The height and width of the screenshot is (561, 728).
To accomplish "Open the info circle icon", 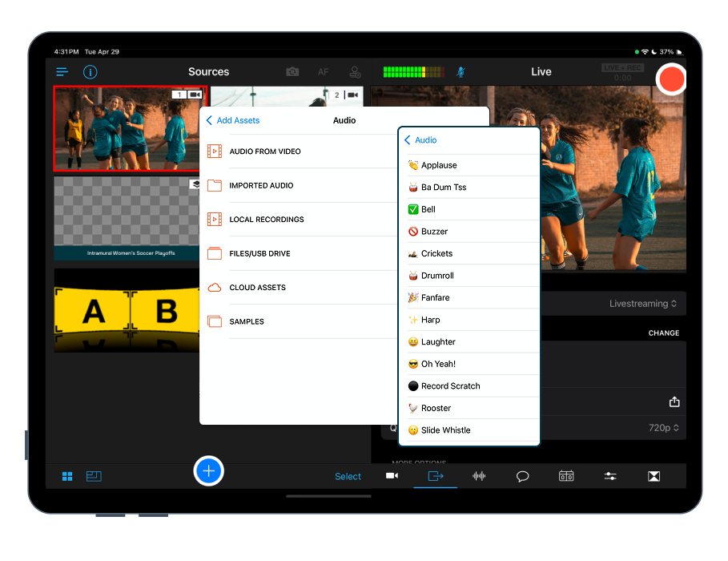I will point(90,72).
